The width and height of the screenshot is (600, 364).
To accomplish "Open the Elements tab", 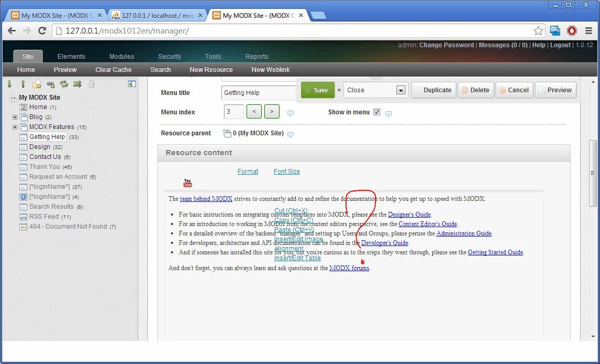I will point(71,56).
